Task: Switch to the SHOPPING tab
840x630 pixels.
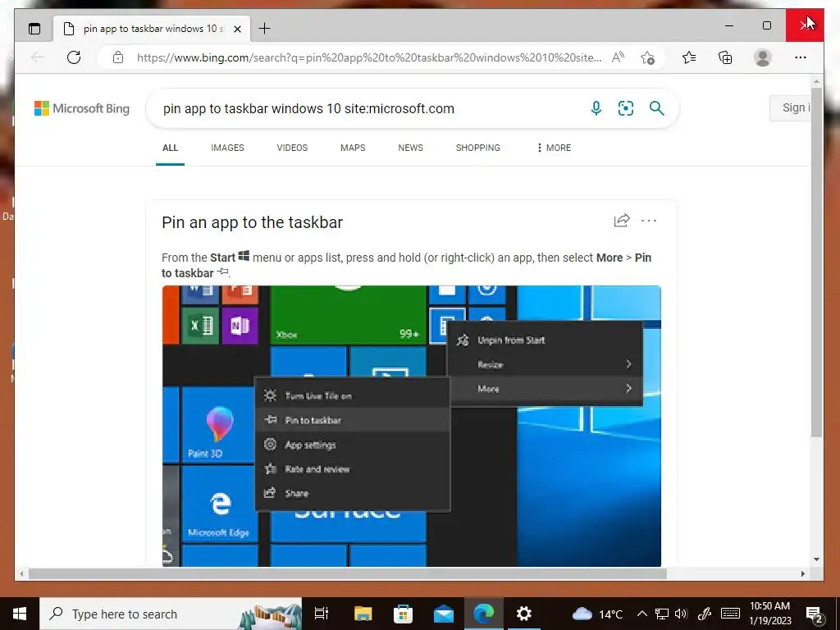Action: (478, 148)
